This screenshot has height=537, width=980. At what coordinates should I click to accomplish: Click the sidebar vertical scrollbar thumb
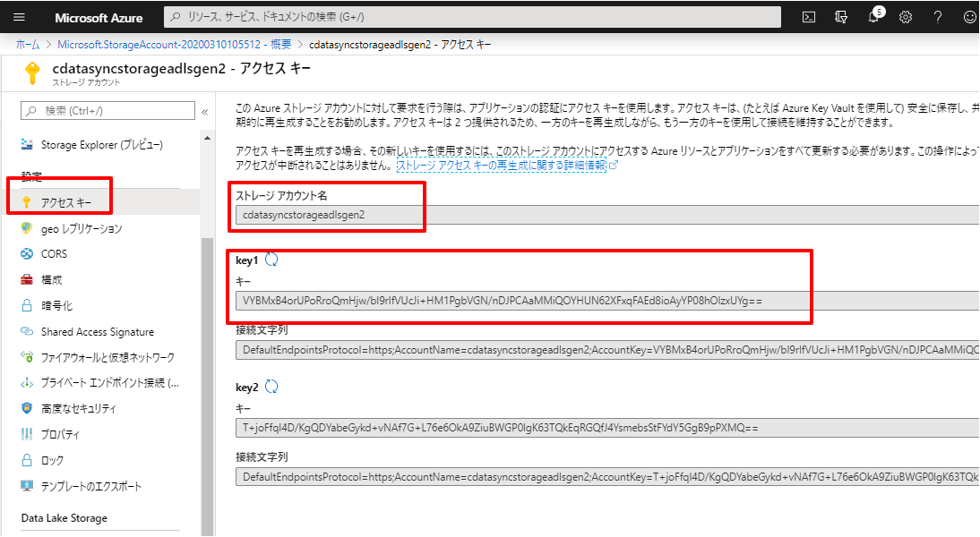point(207,386)
